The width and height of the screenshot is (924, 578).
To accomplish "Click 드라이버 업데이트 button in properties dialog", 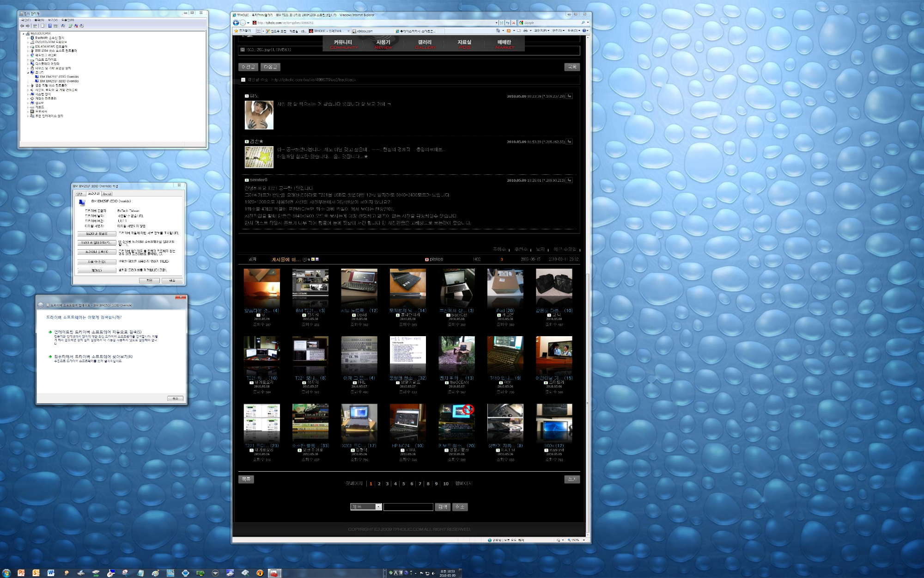I will tap(97, 243).
